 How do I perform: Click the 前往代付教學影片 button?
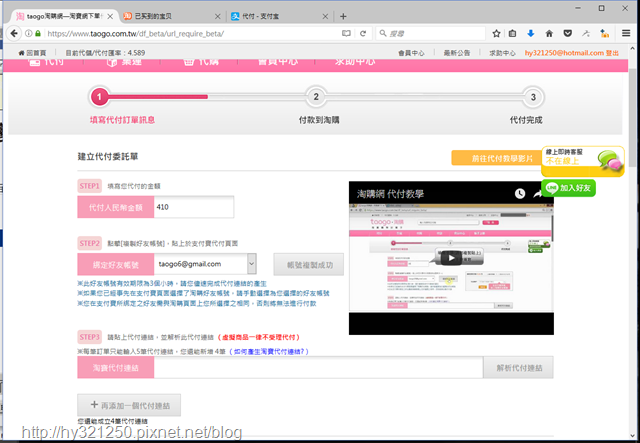pos(497,158)
